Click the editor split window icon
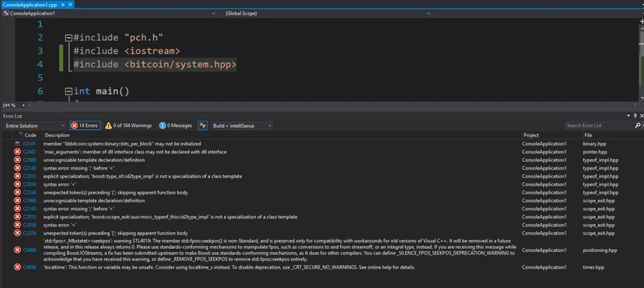Image resolution: width=644 pixels, height=288 pixels. (x=641, y=21)
